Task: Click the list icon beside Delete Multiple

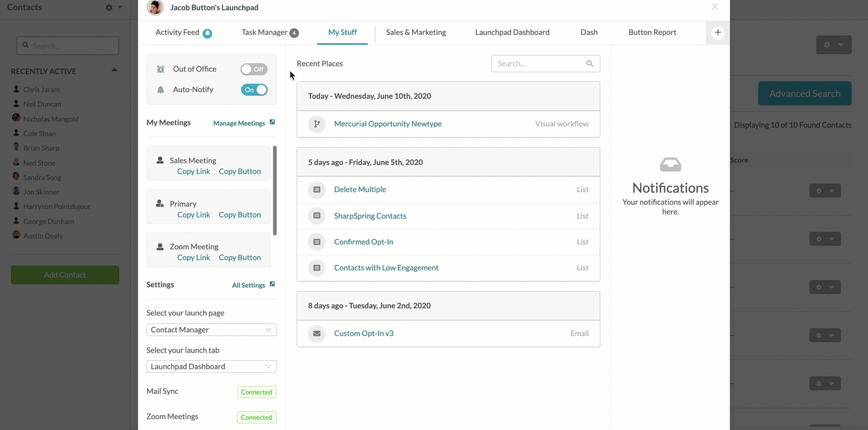Action: (316, 190)
